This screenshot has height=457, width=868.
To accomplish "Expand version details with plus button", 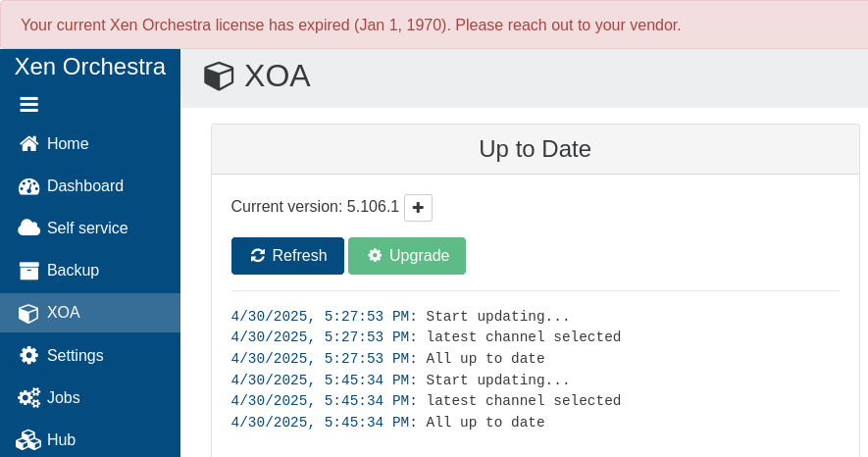I will [x=418, y=208].
